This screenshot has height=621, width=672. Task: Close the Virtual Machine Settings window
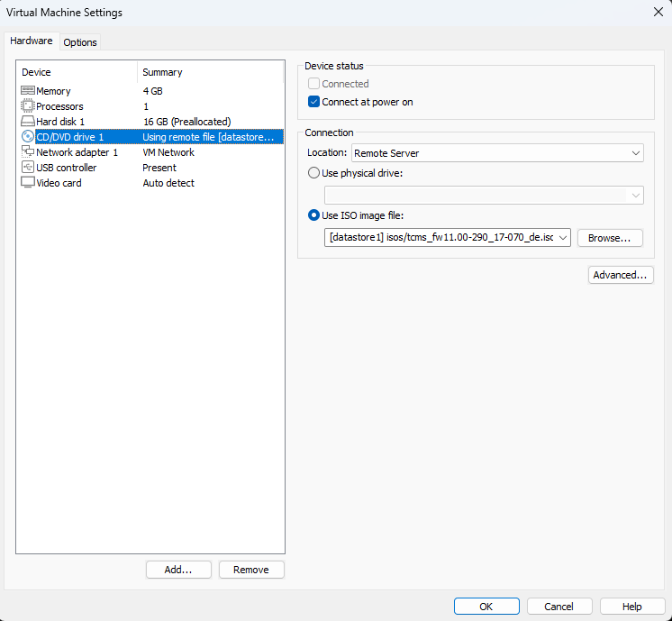[x=657, y=12]
